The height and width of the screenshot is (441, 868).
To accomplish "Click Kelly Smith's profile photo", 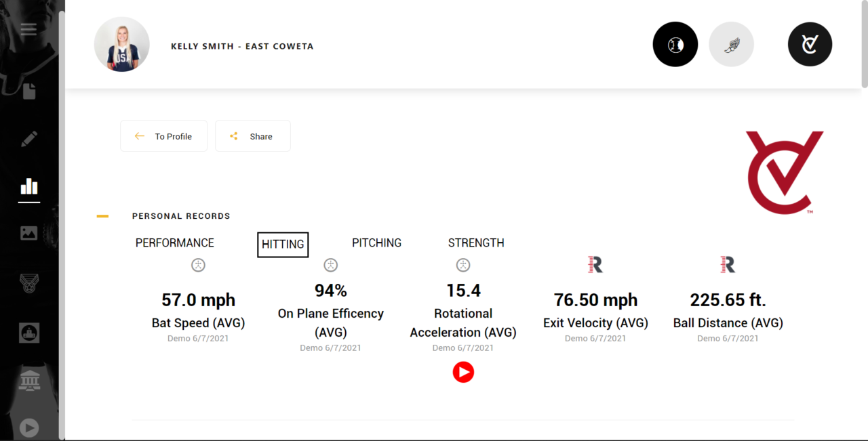I will (121, 45).
